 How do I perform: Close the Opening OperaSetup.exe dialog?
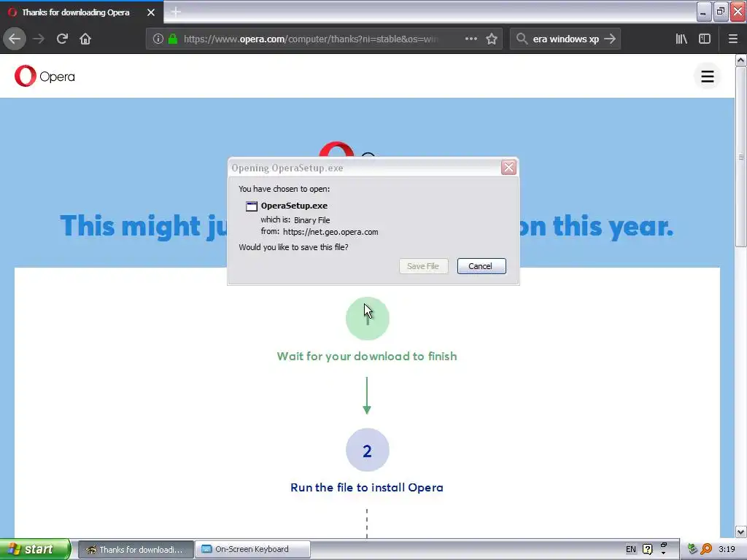pyautogui.click(x=508, y=168)
